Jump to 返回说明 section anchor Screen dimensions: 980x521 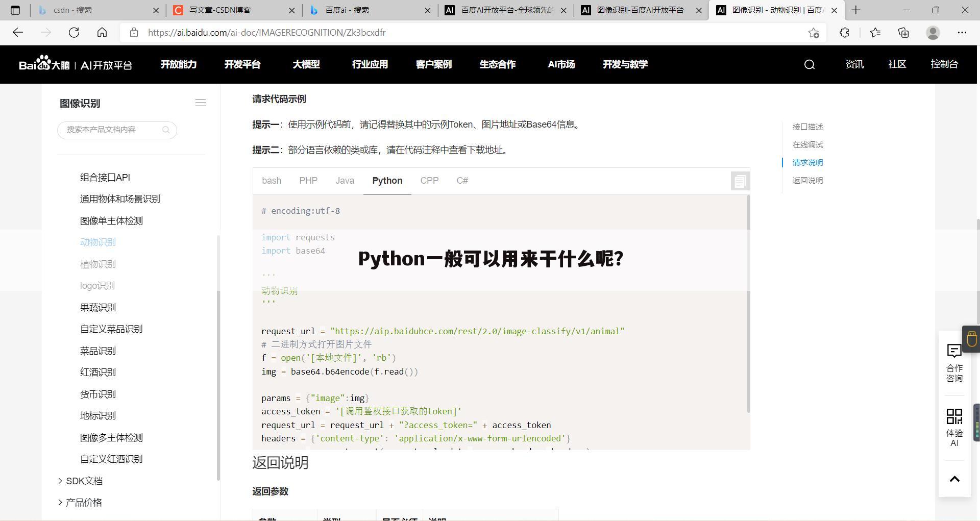click(807, 181)
